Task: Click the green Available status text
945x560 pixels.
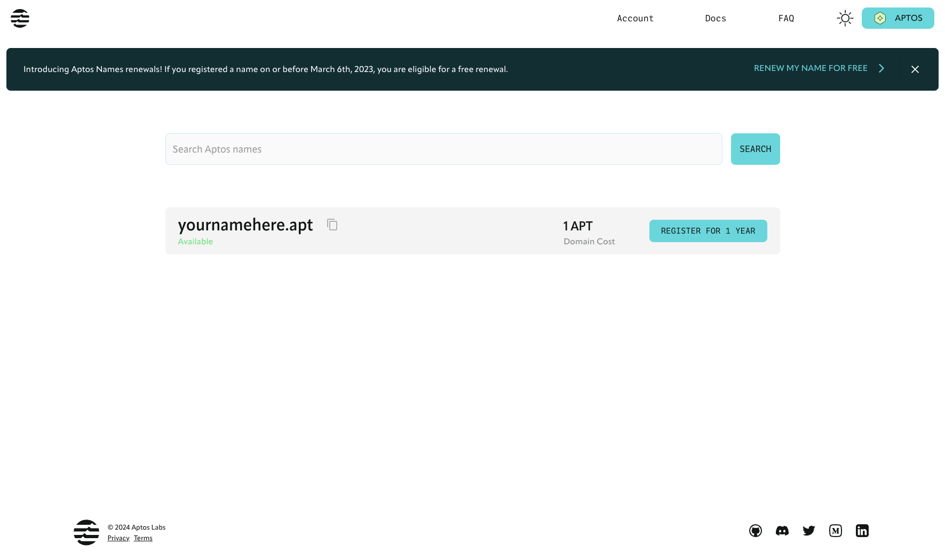Action: coord(195,242)
